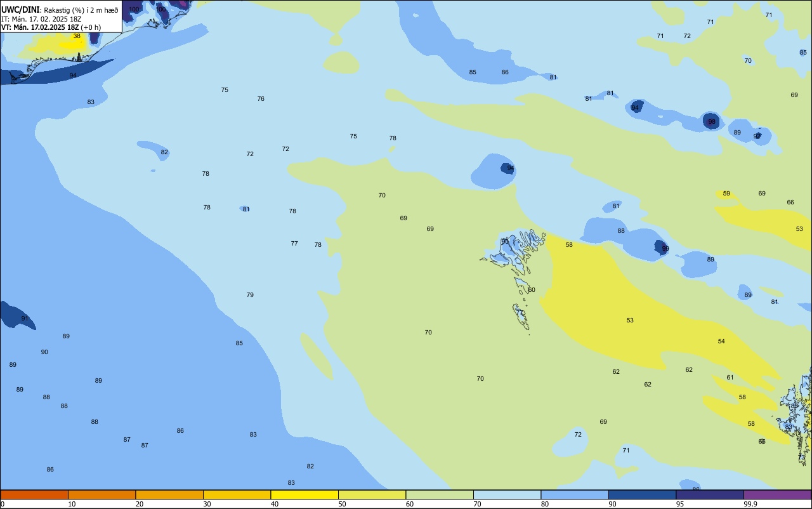Click the 54 value in the yellow band

[x=721, y=341]
